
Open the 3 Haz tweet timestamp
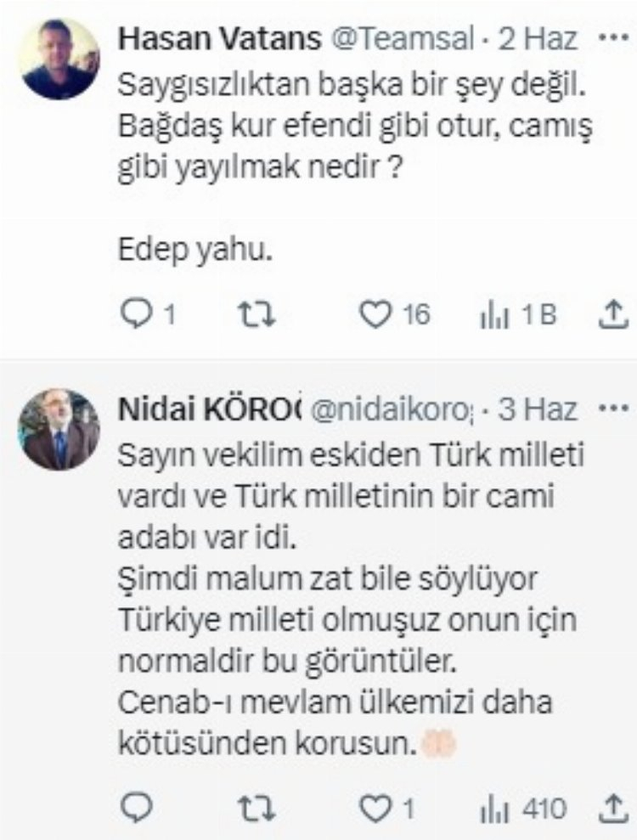pyautogui.click(x=538, y=411)
